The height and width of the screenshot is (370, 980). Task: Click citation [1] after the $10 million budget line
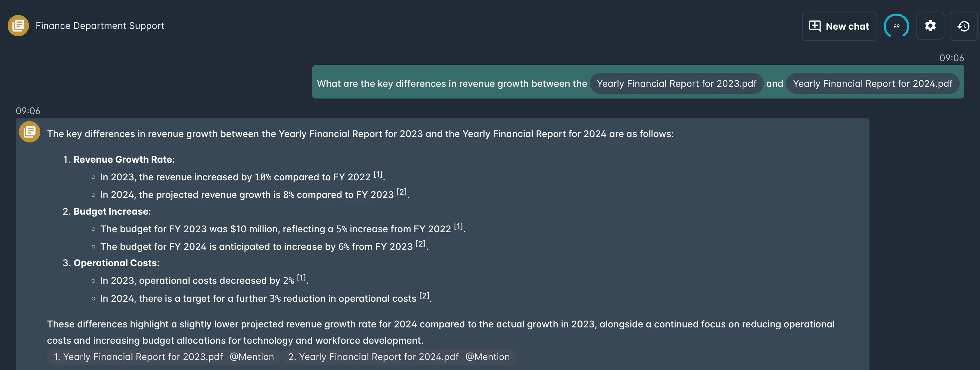tap(458, 226)
